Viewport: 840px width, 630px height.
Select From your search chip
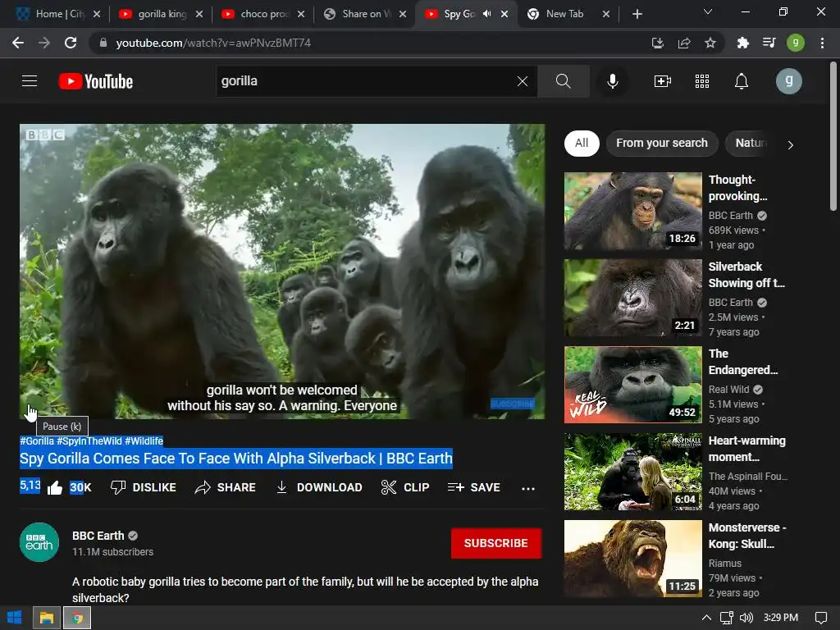click(x=662, y=143)
